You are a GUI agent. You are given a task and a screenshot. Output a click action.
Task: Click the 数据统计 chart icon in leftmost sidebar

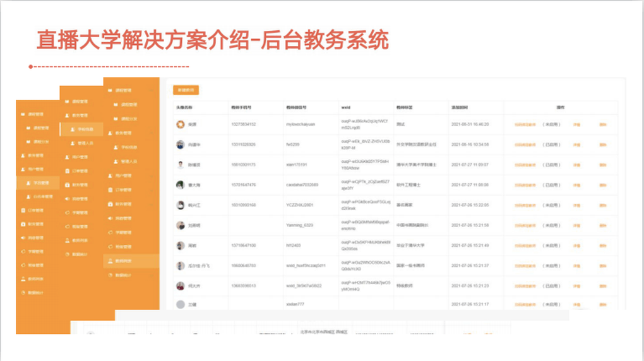(x=23, y=293)
